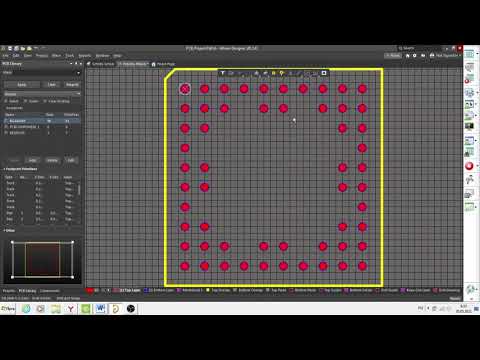Click the Windows Start button
480x360 pixels.
click(8, 309)
